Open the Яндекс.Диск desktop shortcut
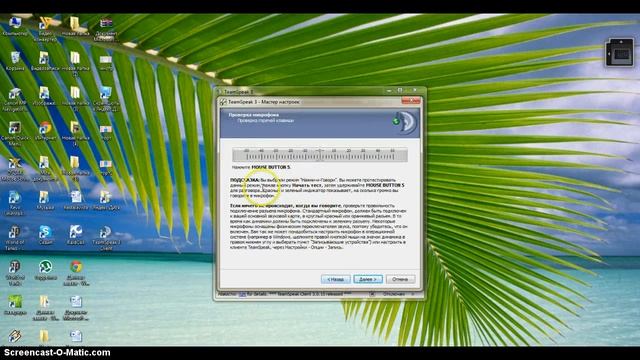The image size is (640, 360). coord(106,200)
